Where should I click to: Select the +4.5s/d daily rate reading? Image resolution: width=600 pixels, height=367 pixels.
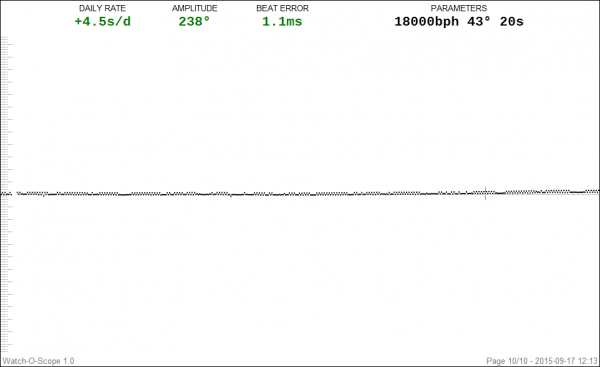tap(103, 22)
